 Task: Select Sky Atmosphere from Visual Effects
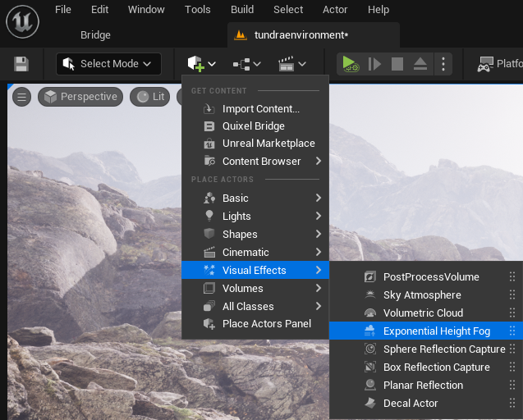click(421, 295)
